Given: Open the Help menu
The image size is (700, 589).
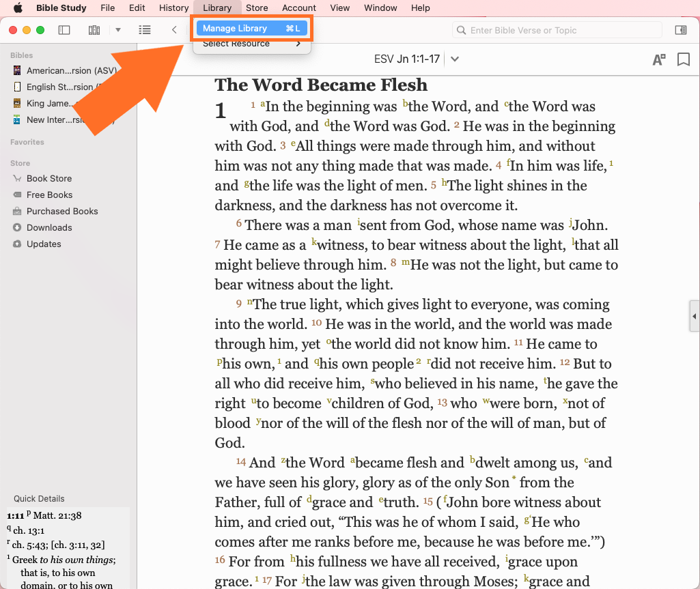Looking at the screenshot, I should click(420, 8).
